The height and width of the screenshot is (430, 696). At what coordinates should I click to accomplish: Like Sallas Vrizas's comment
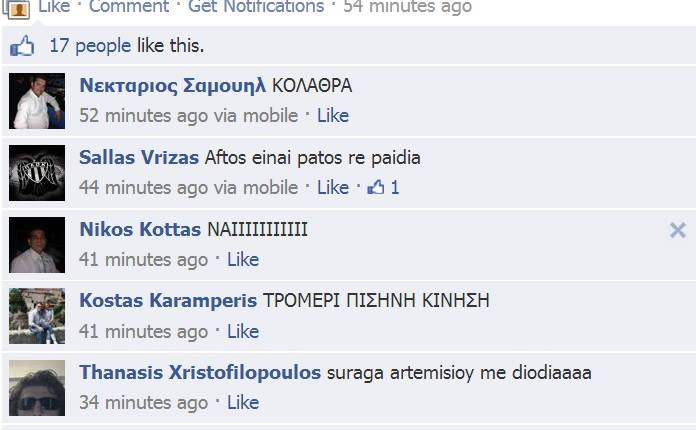click(333, 187)
